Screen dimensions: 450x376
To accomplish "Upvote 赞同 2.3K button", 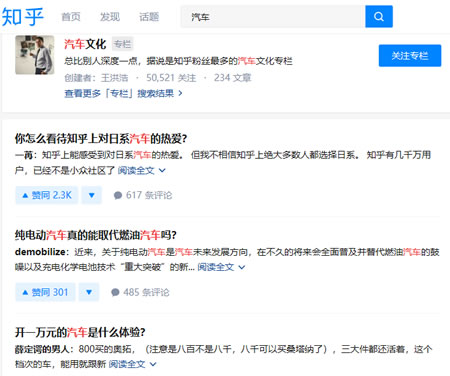I will click(47, 195).
